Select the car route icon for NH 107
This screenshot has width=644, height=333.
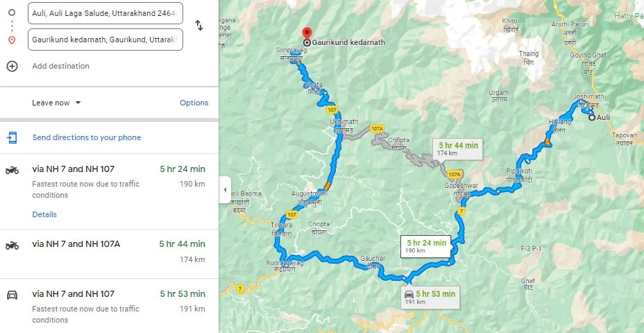pos(12,294)
